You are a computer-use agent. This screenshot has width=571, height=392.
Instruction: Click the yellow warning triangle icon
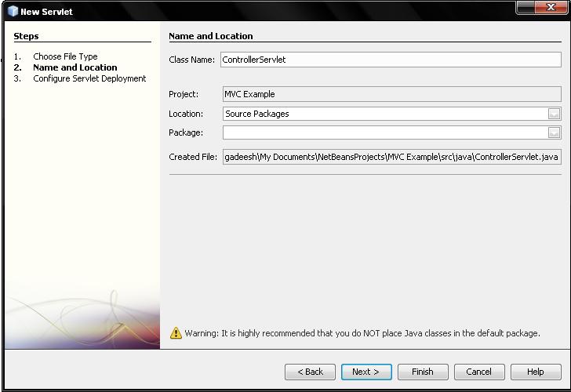point(176,332)
